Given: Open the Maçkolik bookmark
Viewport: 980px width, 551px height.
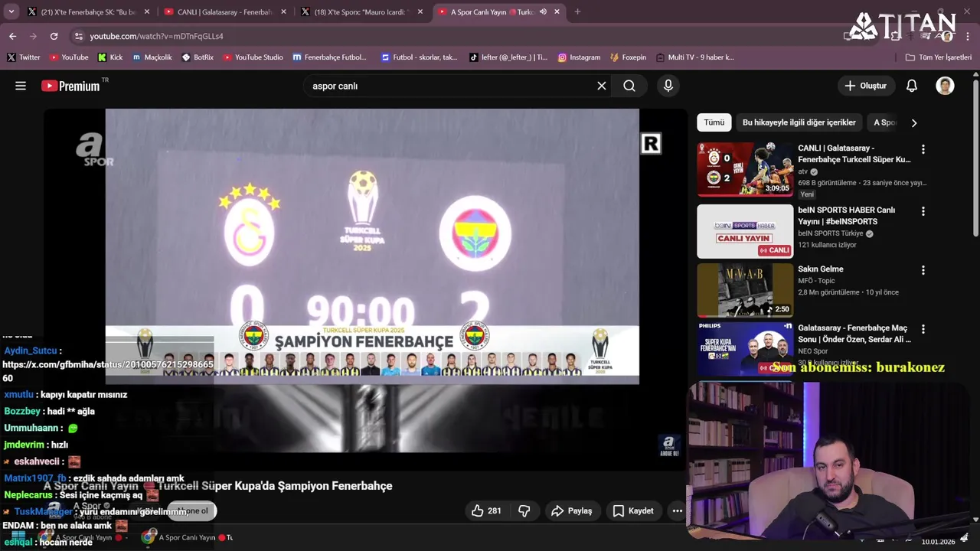Looking at the screenshot, I should pos(152,57).
